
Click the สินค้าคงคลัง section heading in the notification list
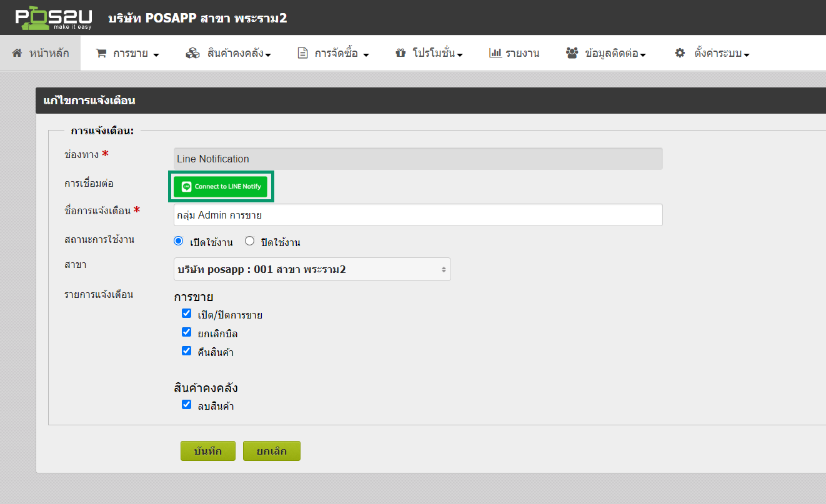pyautogui.click(x=206, y=388)
